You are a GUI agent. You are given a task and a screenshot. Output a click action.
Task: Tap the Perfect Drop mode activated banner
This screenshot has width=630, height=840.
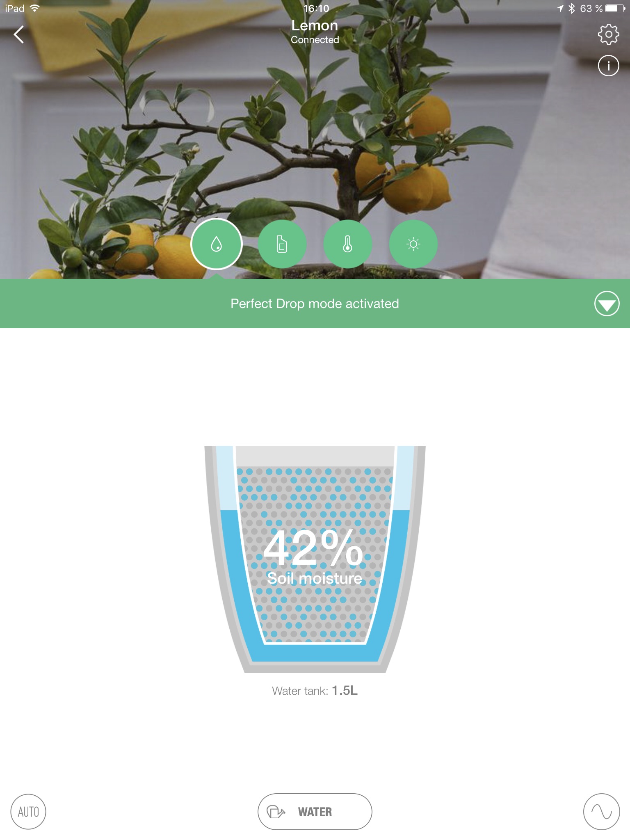(315, 304)
